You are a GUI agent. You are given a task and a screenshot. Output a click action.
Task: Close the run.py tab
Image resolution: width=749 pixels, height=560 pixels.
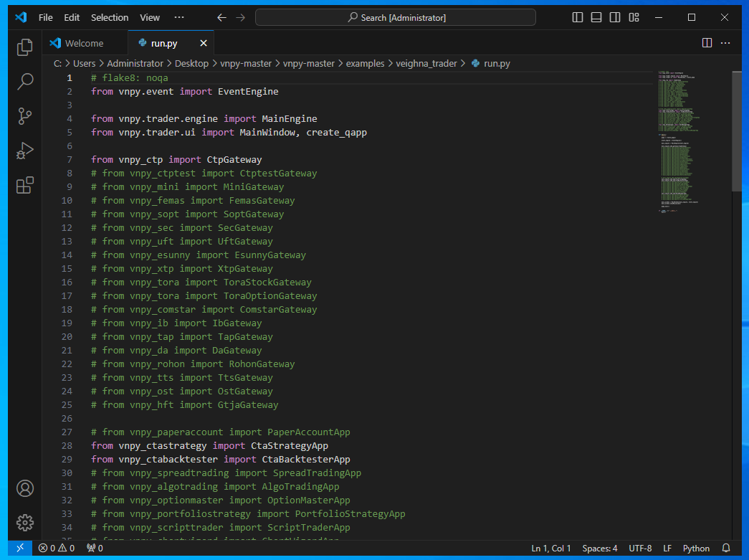click(x=204, y=44)
